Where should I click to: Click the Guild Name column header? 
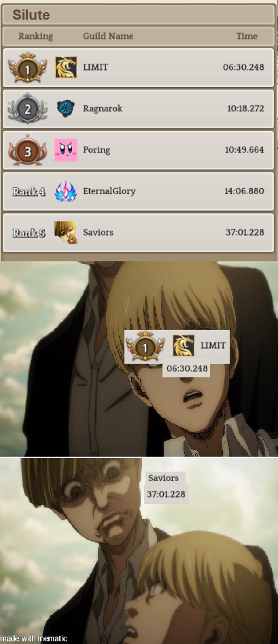click(108, 36)
